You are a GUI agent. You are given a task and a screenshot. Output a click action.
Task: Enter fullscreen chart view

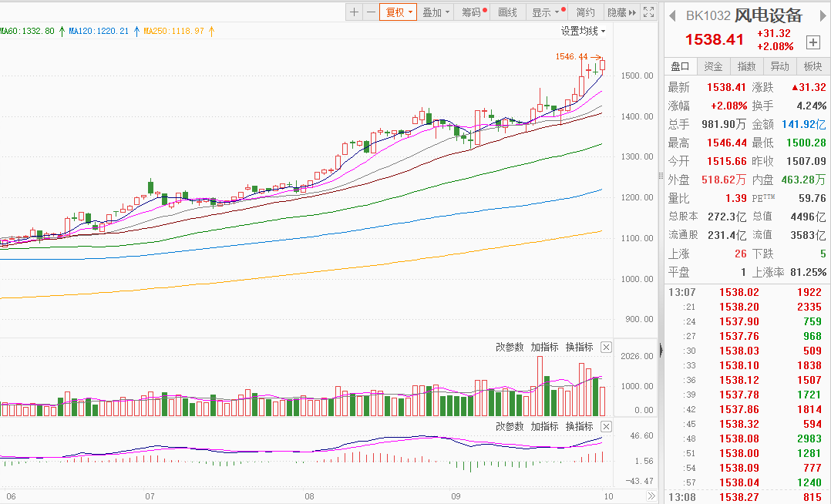[649, 12]
